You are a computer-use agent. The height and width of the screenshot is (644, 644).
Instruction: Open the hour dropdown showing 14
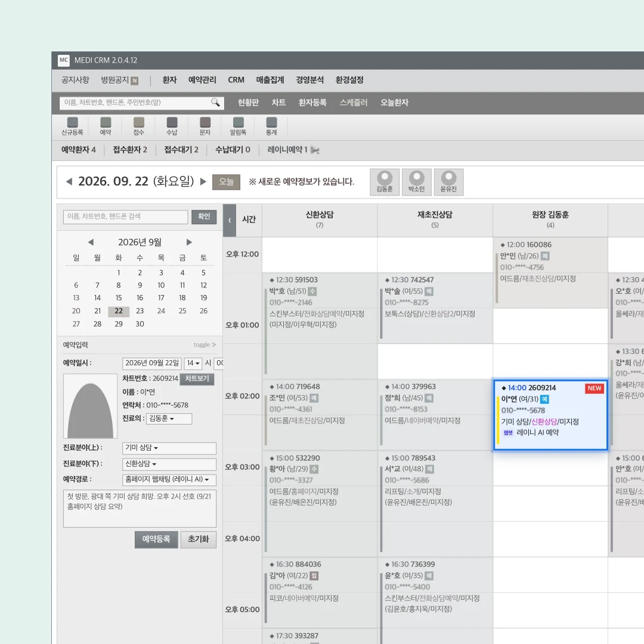coord(193,363)
